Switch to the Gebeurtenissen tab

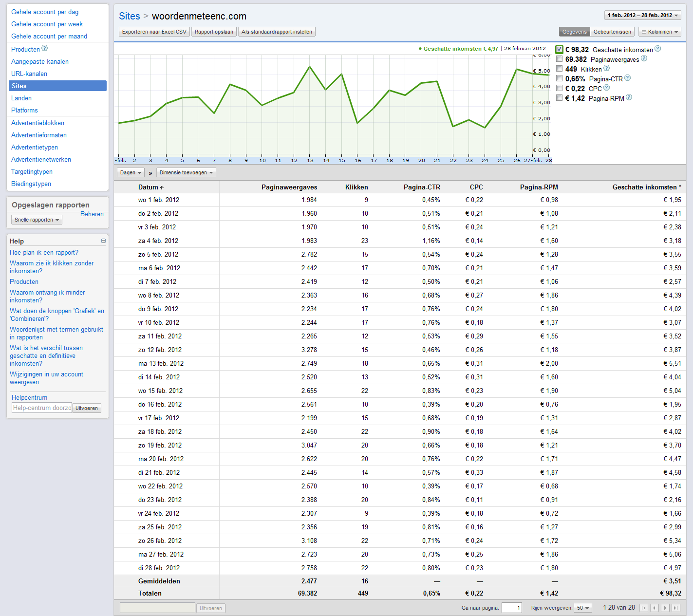(612, 32)
